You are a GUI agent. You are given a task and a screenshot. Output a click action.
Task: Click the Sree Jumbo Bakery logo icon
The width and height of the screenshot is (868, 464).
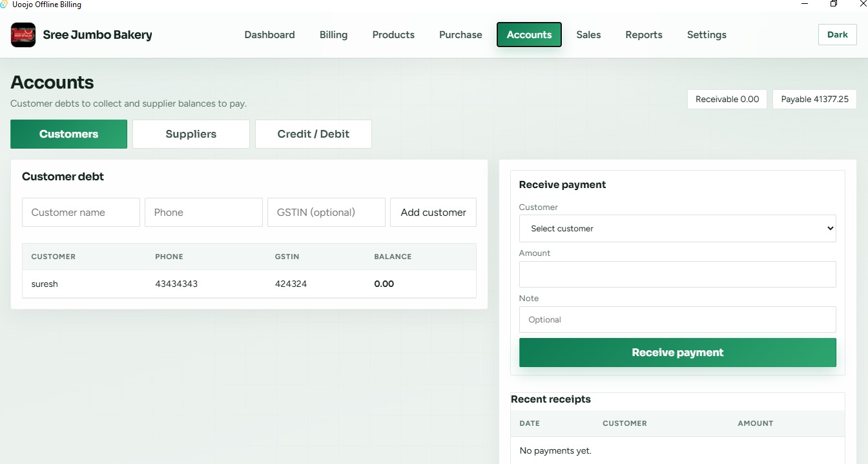click(x=23, y=35)
